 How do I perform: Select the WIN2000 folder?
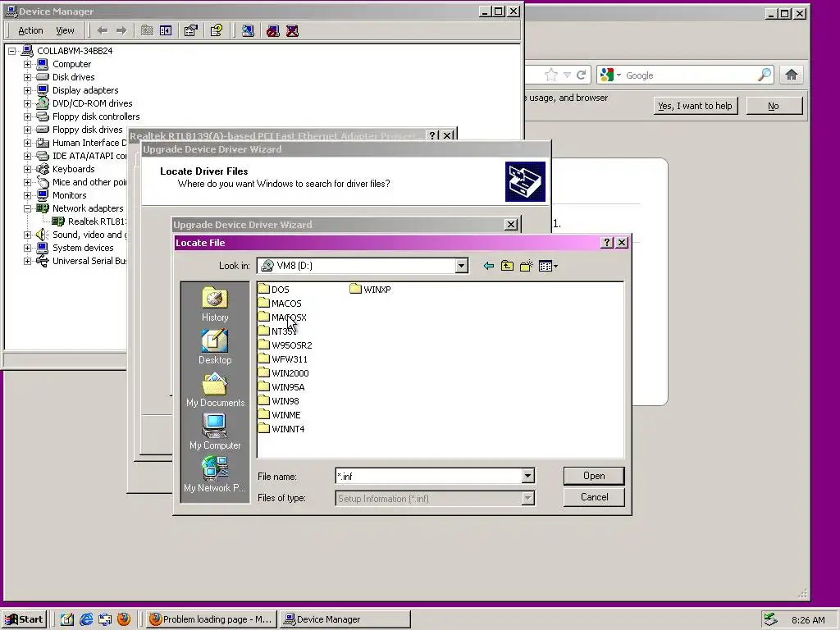[x=283, y=373]
